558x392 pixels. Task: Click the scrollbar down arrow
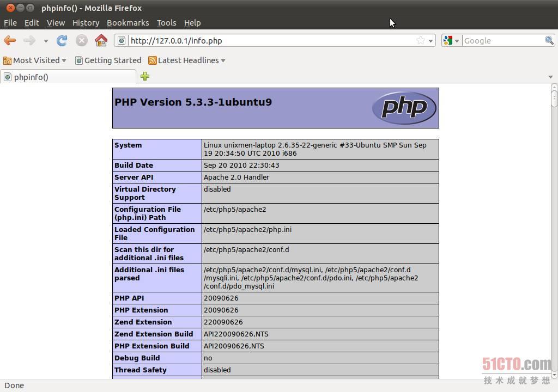554,375
